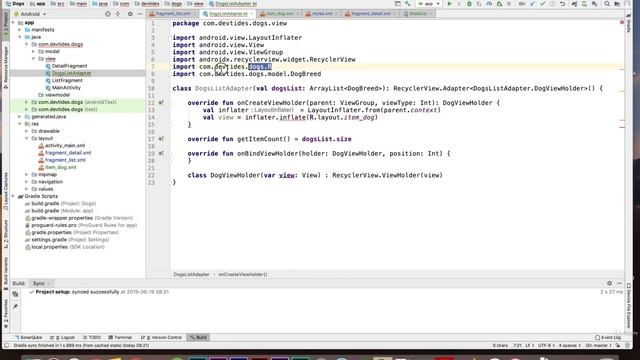The height and width of the screenshot is (360, 640).
Task: Click the toggle view icon at the top of the Build sidebar
Action: pos(15,294)
